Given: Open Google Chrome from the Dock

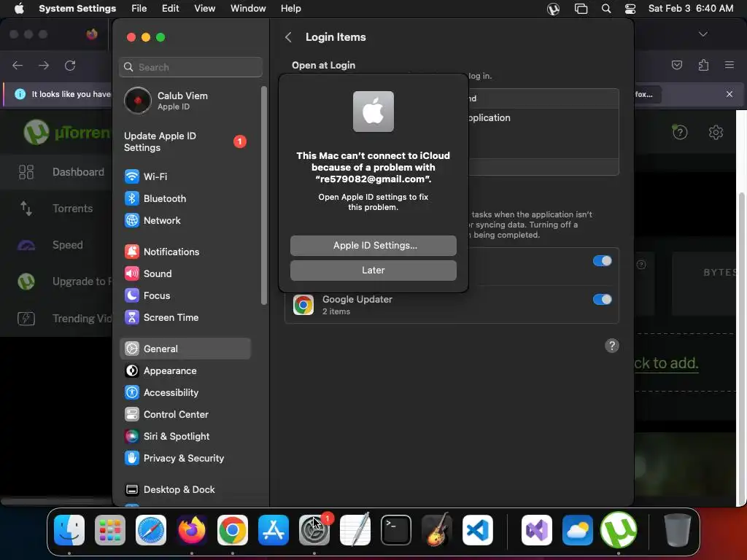Looking at the screenshot, I should pyautogui.click(x=233, y=530).
